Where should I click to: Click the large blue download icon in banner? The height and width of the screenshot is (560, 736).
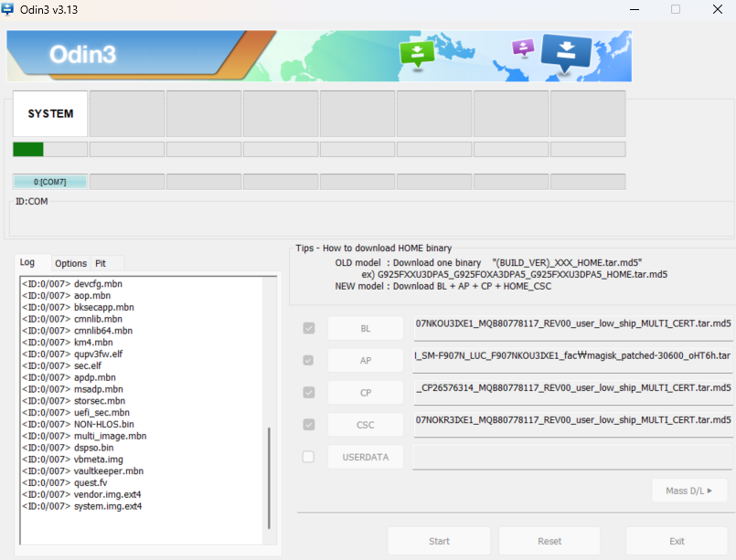(x=566, y=54)
